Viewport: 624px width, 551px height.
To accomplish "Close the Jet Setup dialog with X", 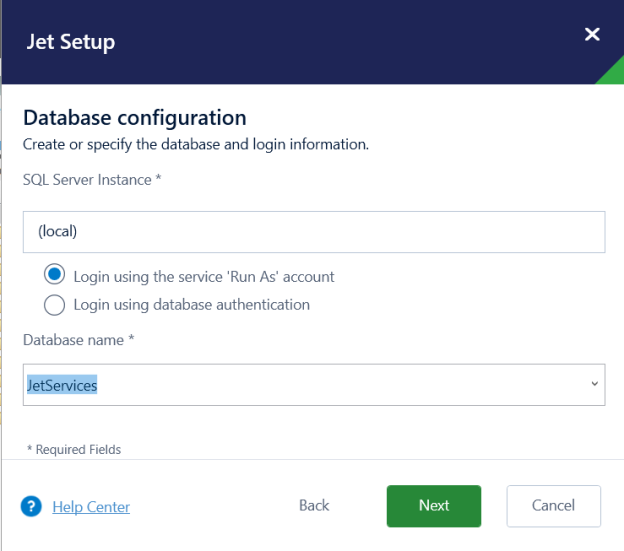I will coord(592,34).
